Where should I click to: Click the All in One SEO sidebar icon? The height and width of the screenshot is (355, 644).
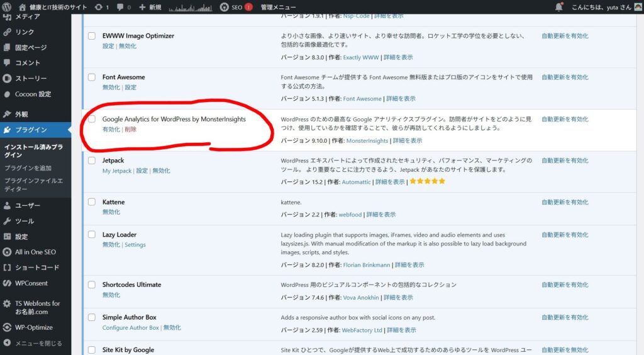click(x=7, y=252)
